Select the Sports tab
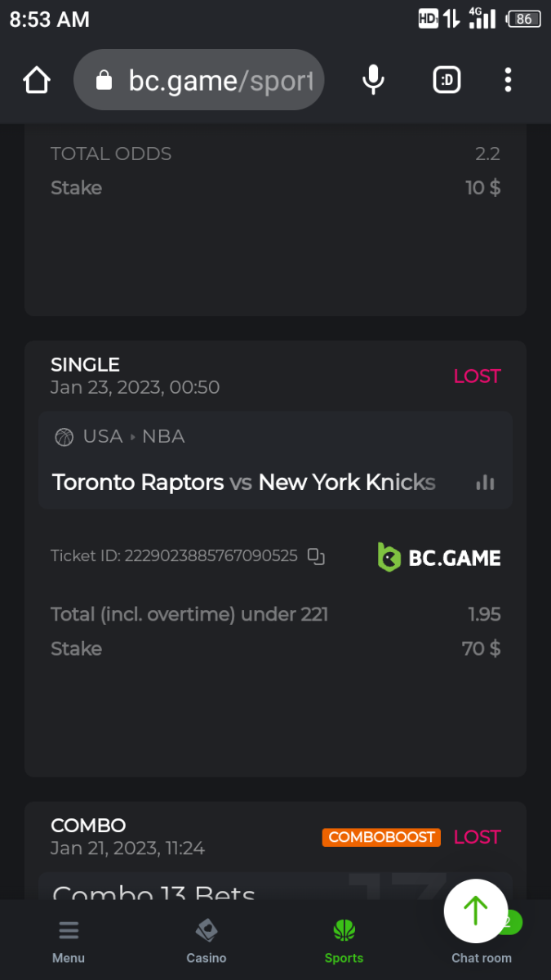The image size is (551, 980). (344, 942)
